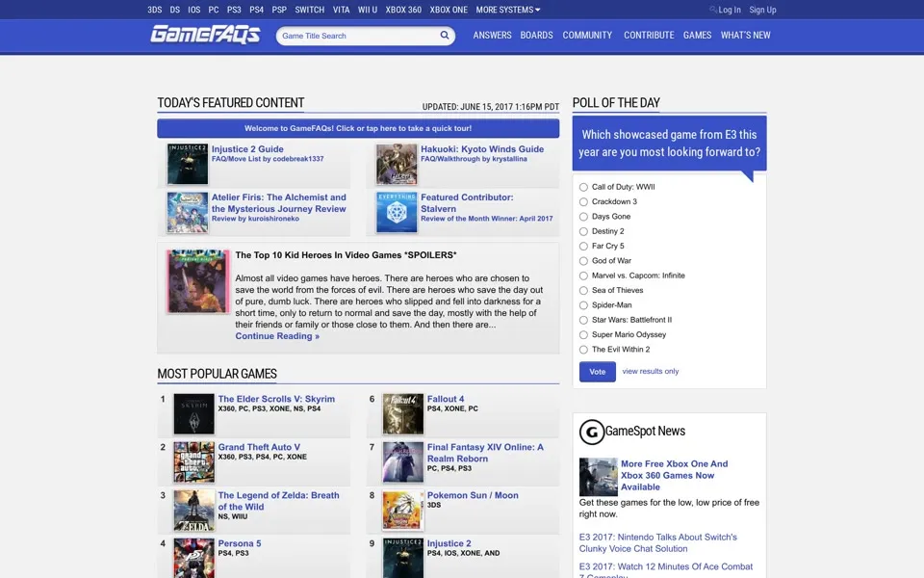Image resolution: width=924 pixels, height=578 pixels.
Task: Click Continue Reading link
Action: click(277, 336)
